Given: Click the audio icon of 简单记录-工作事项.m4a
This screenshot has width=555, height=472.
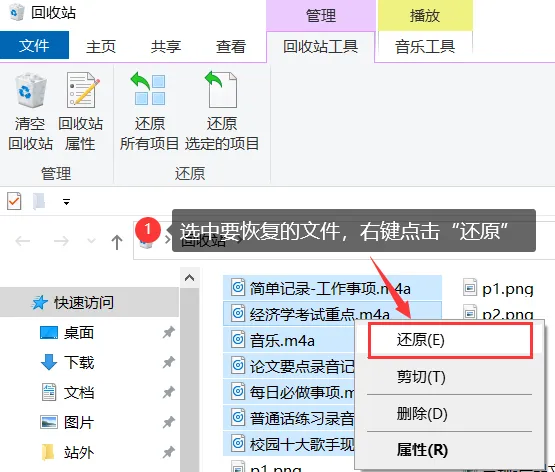Looking at the screenshot, I should click(238, 287).
